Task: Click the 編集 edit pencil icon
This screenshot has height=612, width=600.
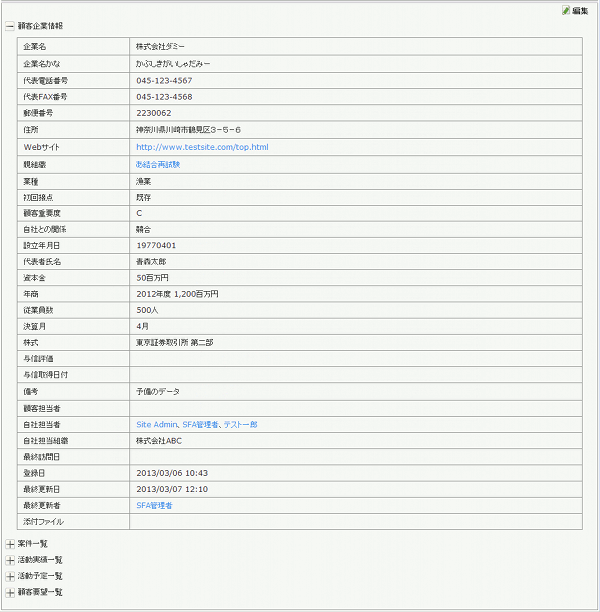Action: pyautogui.click(x=566, y=11)
